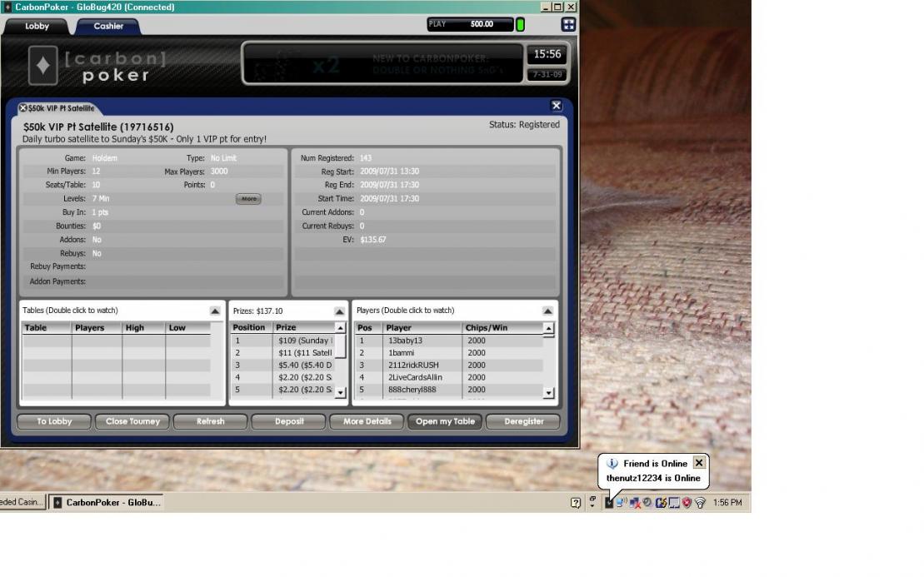Close the $50k VIP Pt Satellite tab
924x577 pixels.
point(23,107)
